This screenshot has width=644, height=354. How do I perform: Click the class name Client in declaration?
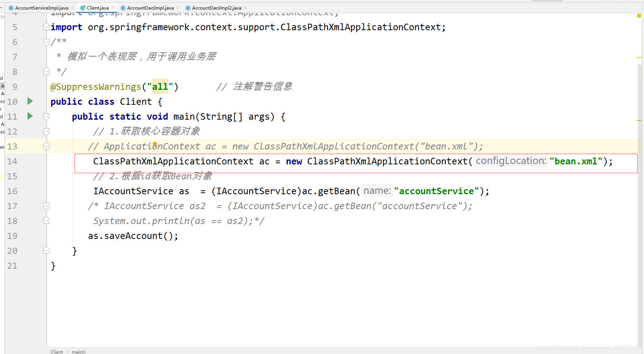[136, 102]
